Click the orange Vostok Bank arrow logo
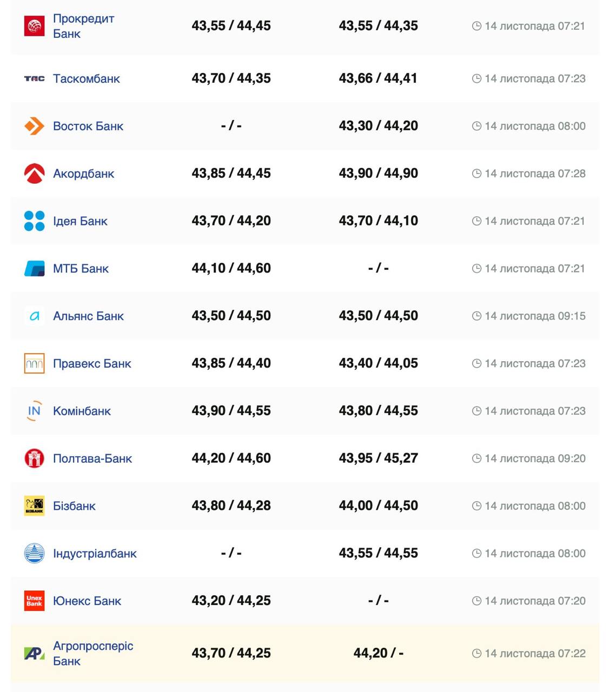This screenshot has height=692, width=616. (34, 126)
